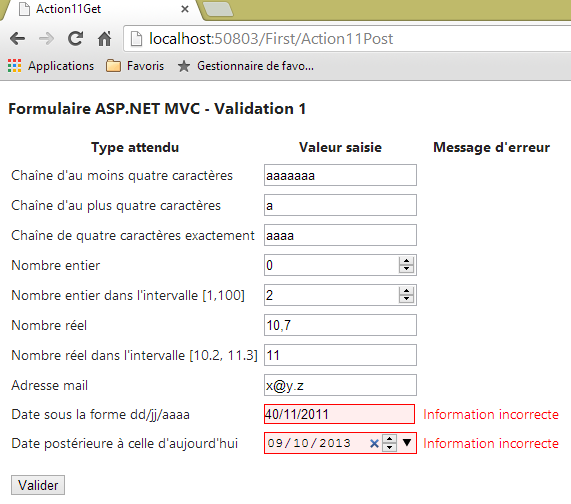Edit the Adresse mail field

[x=340, y=385]
